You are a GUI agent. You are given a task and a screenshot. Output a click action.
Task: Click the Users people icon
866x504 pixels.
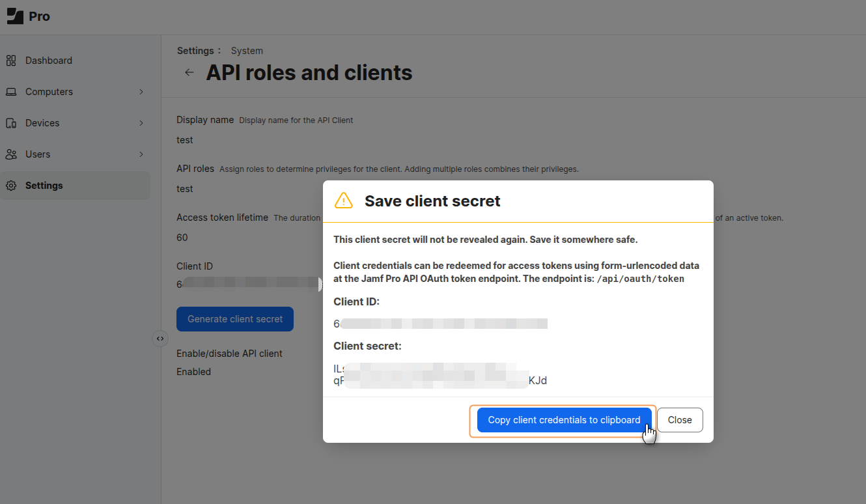click(11, 154)
